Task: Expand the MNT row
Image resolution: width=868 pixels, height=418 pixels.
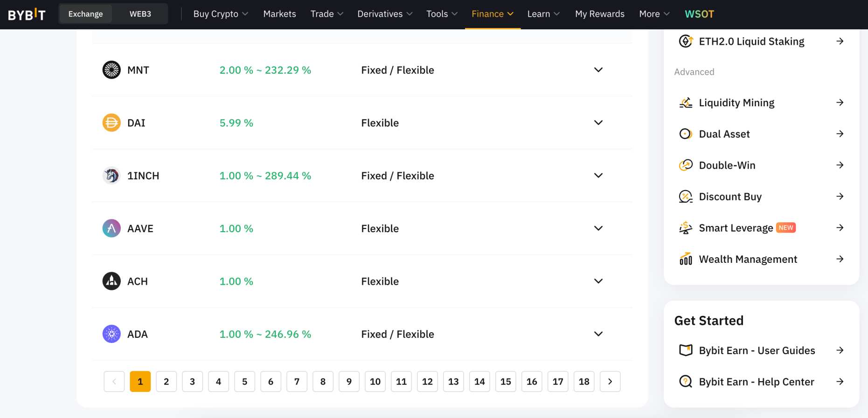Action: (598, 70)
